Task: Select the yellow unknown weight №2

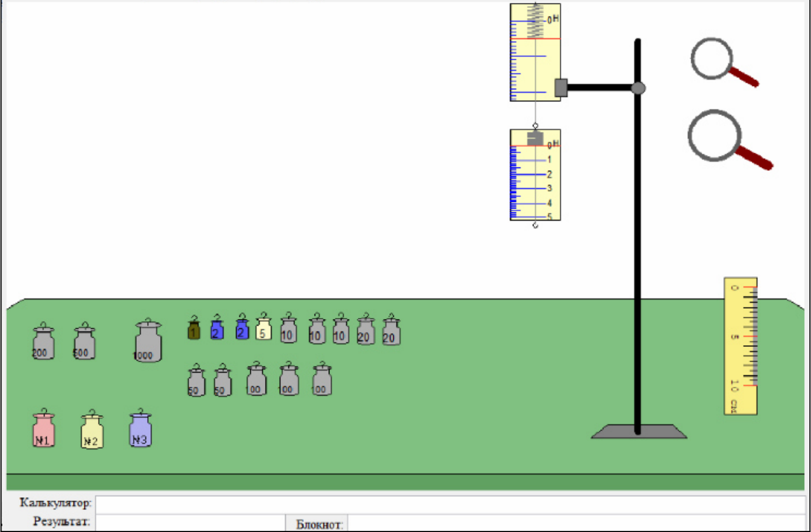Action: tap(92, 429)
